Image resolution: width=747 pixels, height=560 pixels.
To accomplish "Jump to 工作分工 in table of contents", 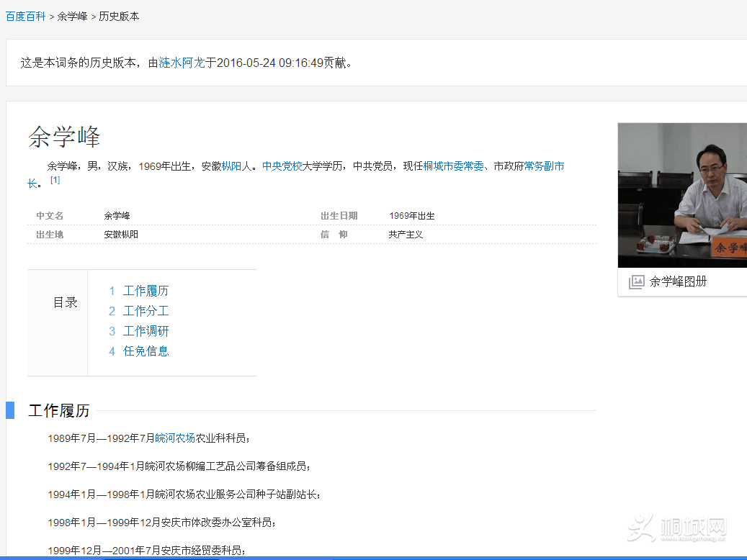I will (x=146, y=311).
